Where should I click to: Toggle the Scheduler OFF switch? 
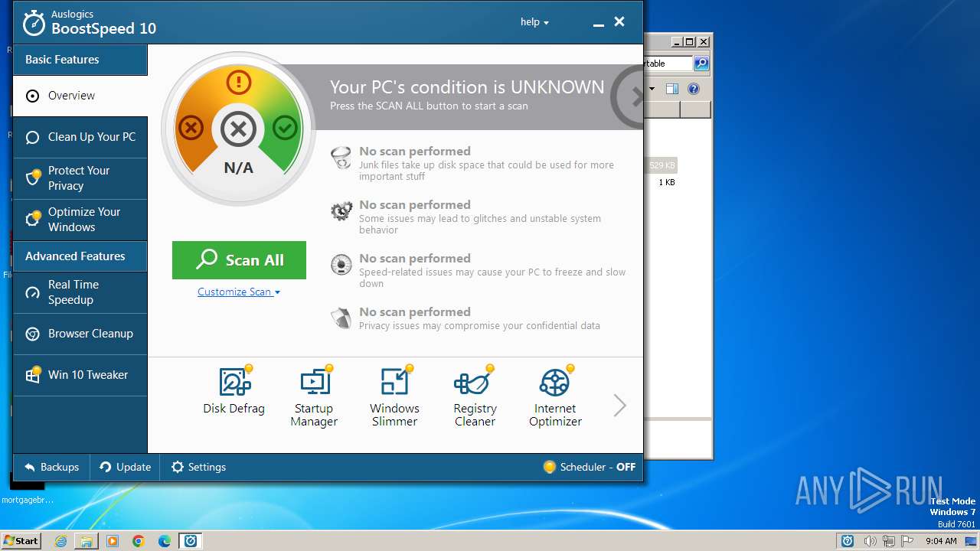(x=589, y=467)
